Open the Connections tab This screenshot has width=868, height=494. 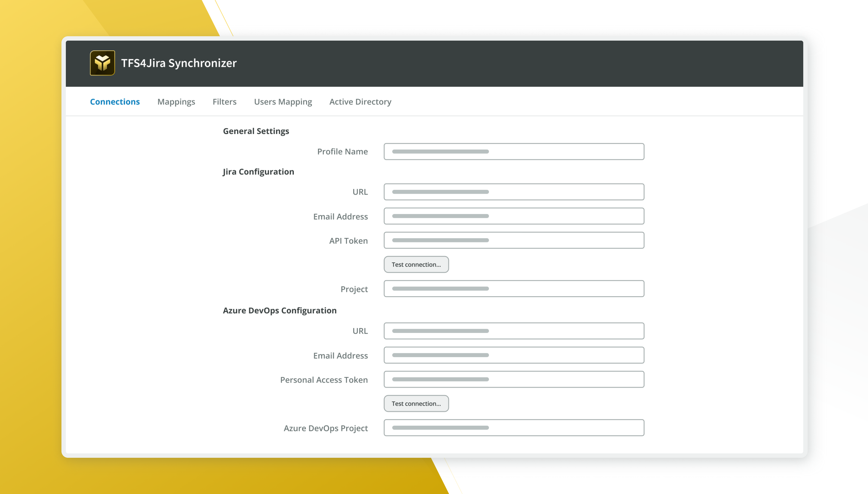click(x=115, y=102)
